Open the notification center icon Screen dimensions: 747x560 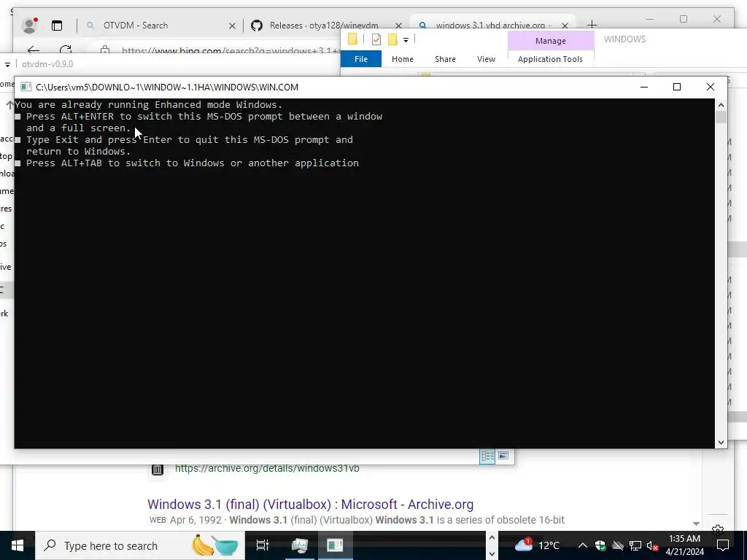pos(723,545)
